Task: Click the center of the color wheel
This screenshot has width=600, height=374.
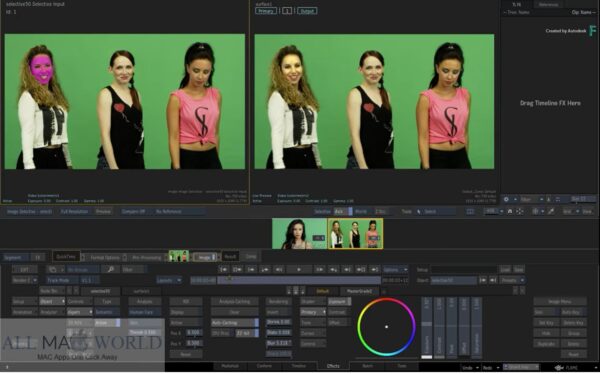Action: click(386, 327)
